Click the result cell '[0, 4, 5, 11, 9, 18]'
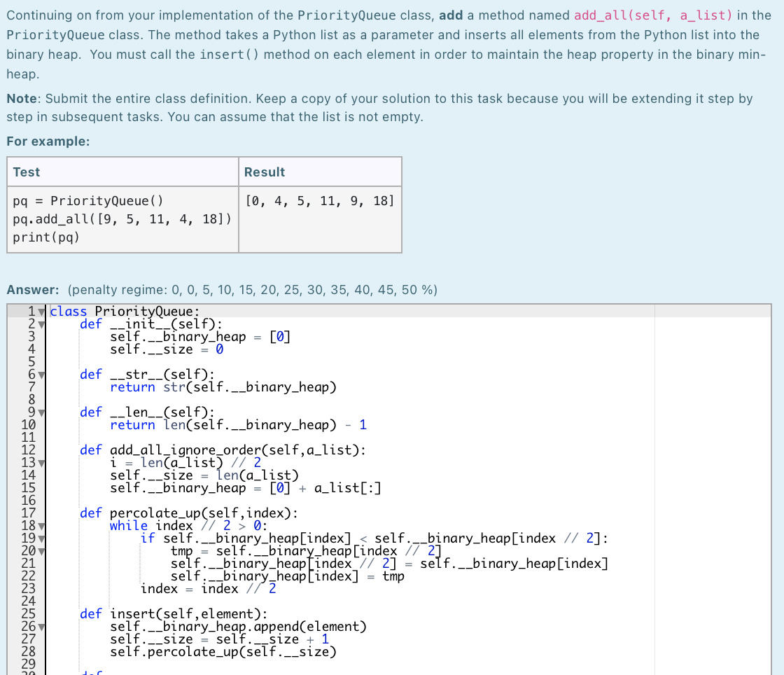Screen dimensions: 784x675 319,201
